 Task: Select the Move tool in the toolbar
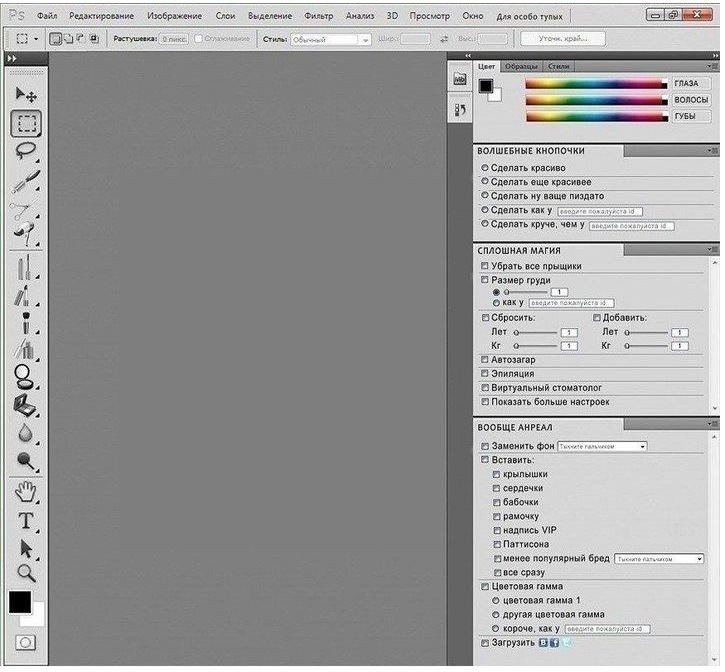[x=26, y=95]
